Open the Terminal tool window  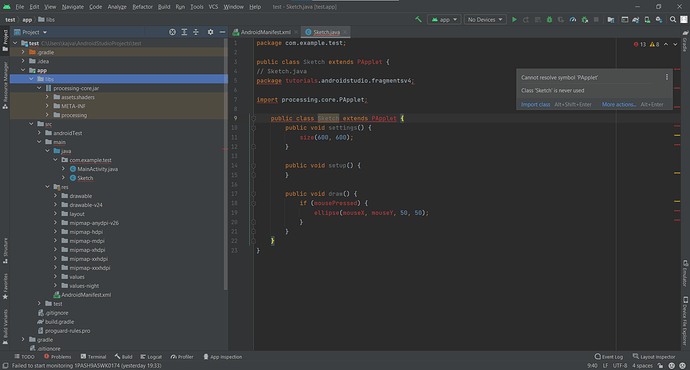click(93, 357)
